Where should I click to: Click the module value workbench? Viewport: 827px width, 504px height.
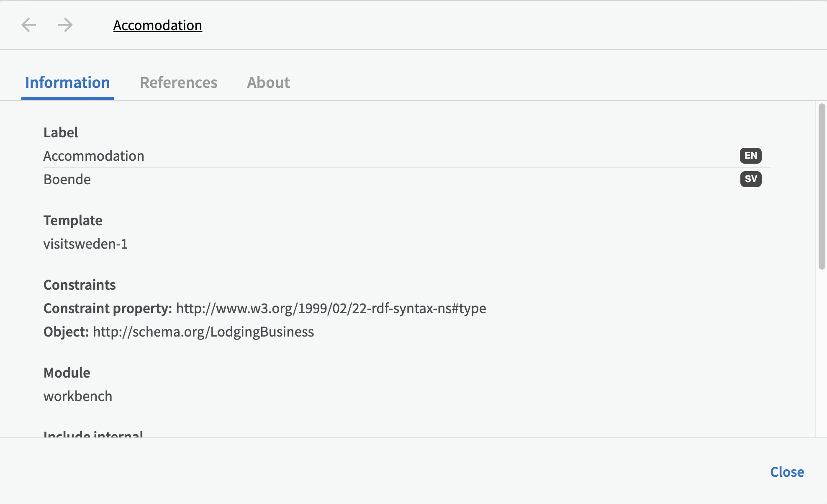[x=78, y=396]
